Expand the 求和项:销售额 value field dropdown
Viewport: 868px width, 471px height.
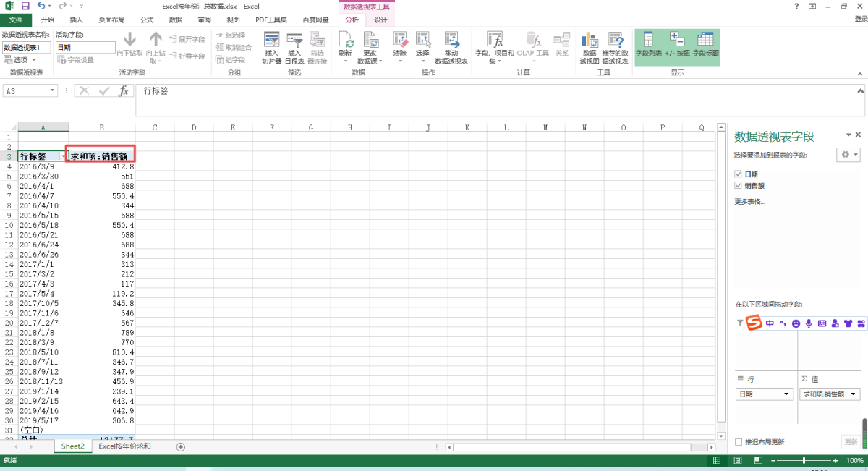[854, 394]
